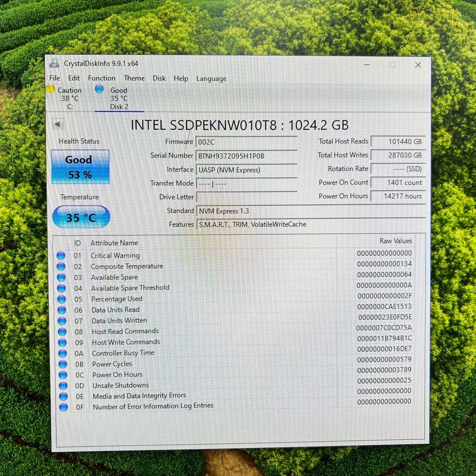Click the Standard field showing NVM Express 1.3

[x=311, y=211]
